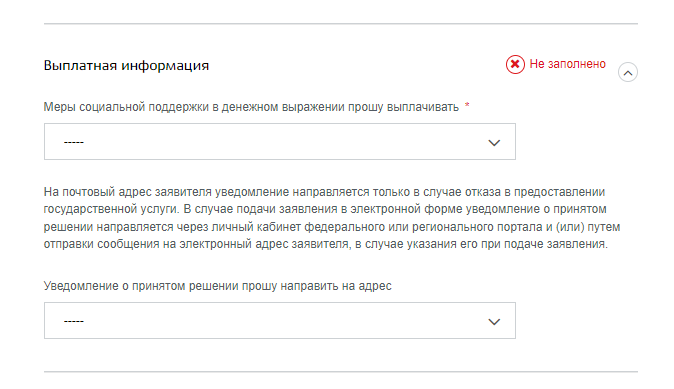Click the dashes placeholder in the payment dropdown
The image size is (674, 389).
[x=74, y=142]
